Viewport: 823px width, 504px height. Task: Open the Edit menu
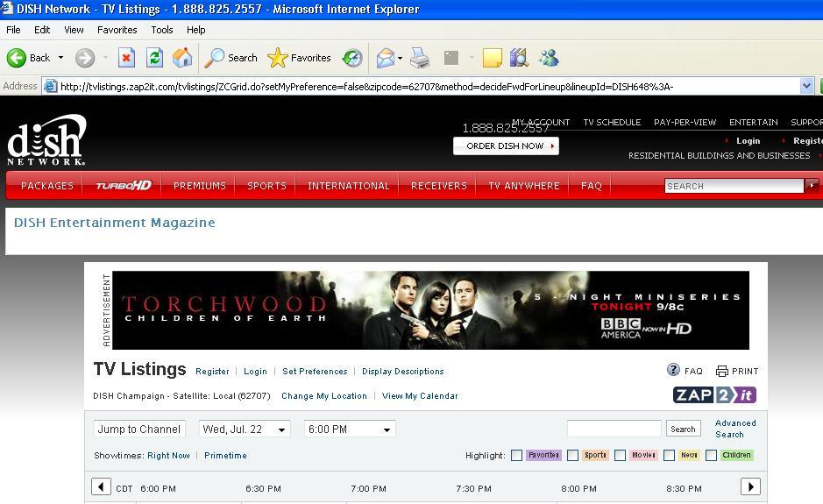tap(42, 30)
